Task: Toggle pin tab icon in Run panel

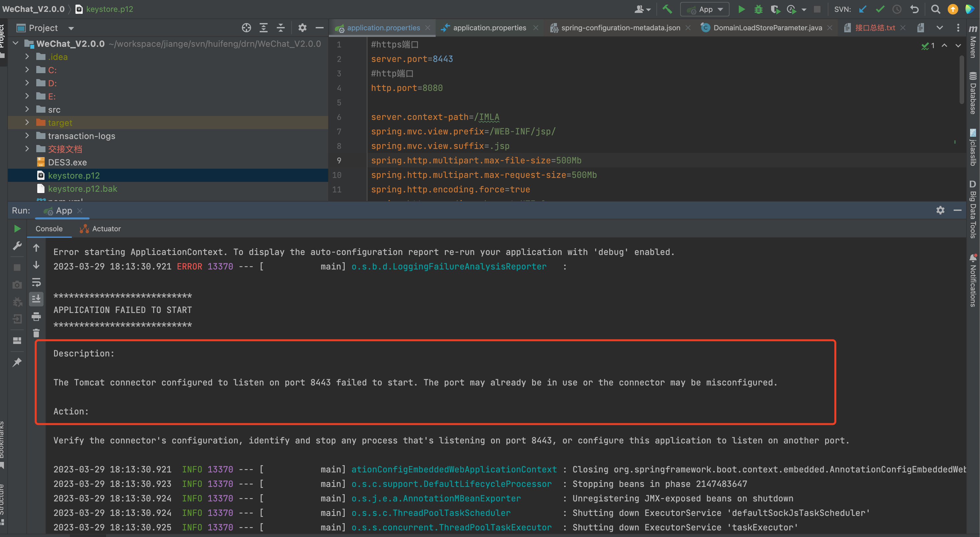Action: click(17, 362)
